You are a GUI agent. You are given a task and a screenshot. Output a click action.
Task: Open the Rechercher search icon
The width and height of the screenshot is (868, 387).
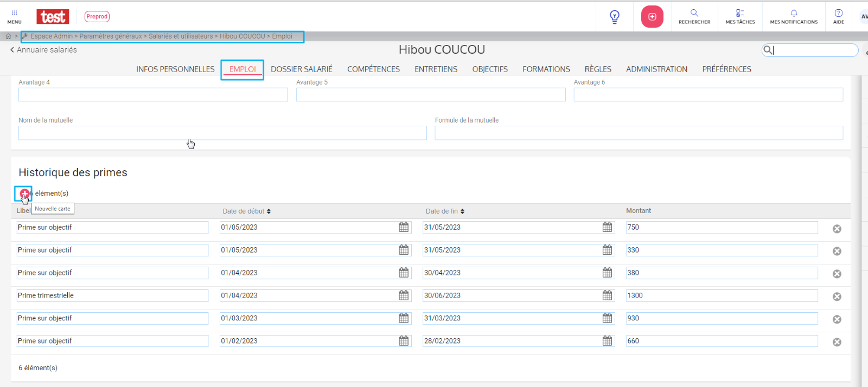pyautogui.click(x=694, y=16)
